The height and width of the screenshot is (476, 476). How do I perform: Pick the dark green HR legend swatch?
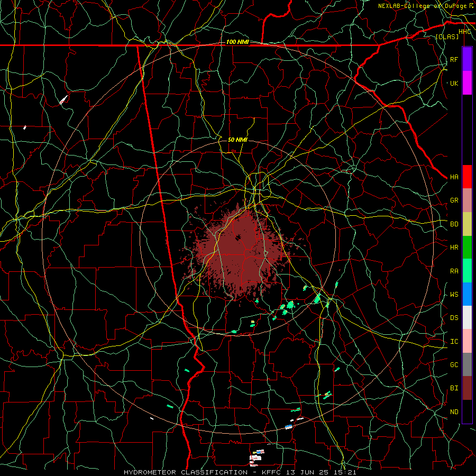pos(467,248)
